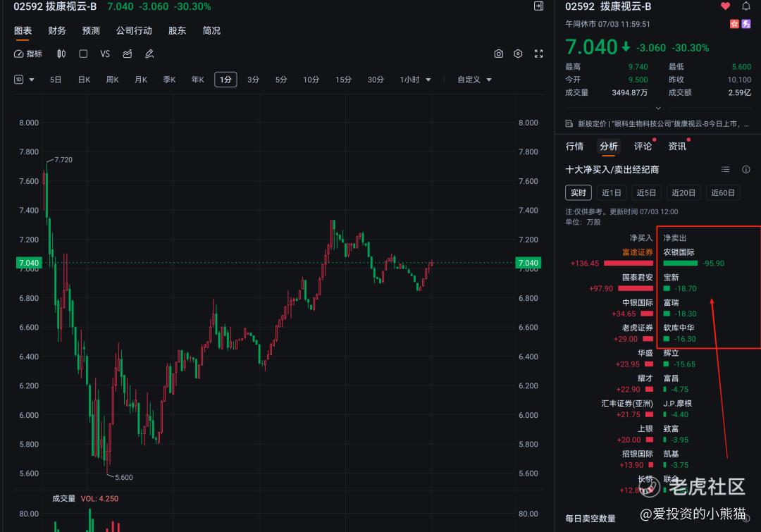Screen dimensions: 761x532
Task: Choose the 近60日 broker data range
Action: coord(723,192)
